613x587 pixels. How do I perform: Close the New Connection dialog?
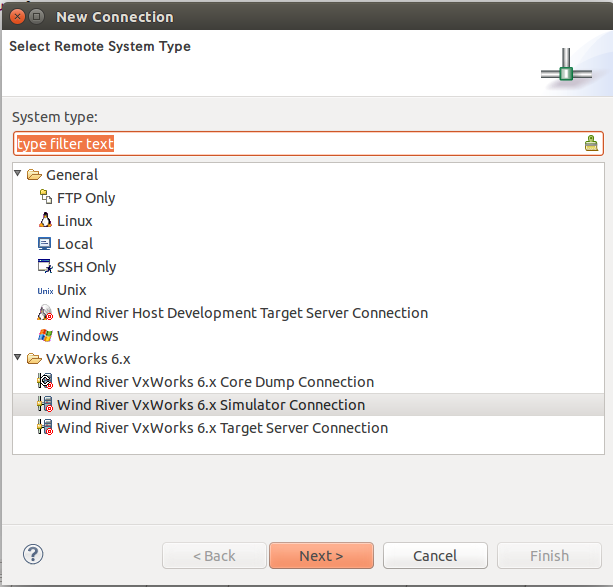coord(17,16)
